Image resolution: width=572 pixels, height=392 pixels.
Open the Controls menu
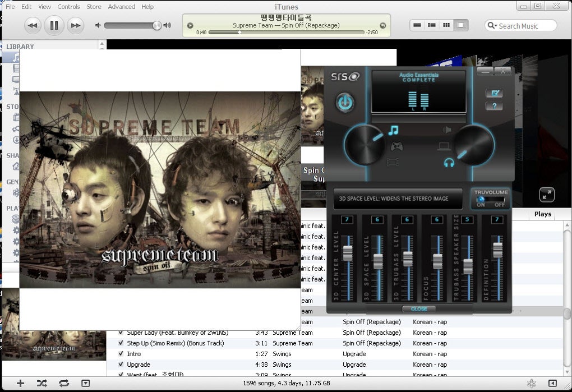(68, 7)
